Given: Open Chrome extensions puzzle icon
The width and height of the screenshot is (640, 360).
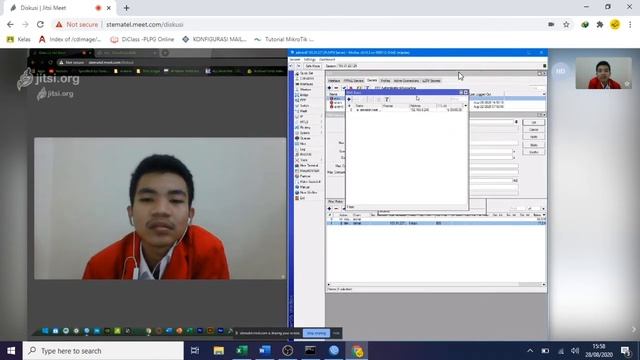Looking at the screenshot, I should tap(600, 24).
